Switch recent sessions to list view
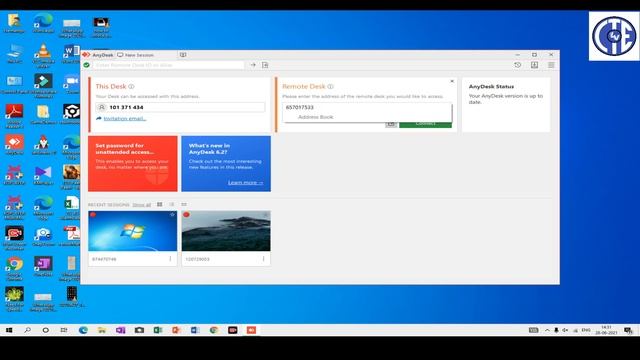Viewport: 640px width, 360px height. point(172,204)
